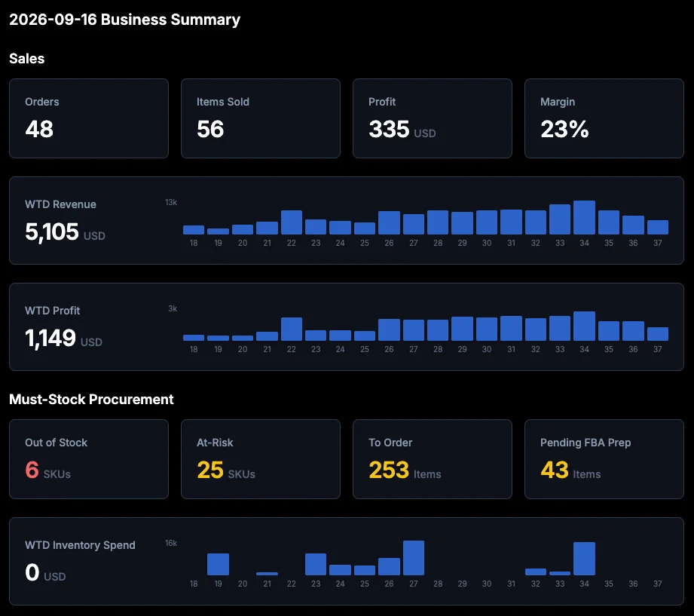Image resolution: width=694 pixels, height=616 pixels.
Task: Select week 22 bar in WTD Revenue chart
Action: (x=291, y=222)
